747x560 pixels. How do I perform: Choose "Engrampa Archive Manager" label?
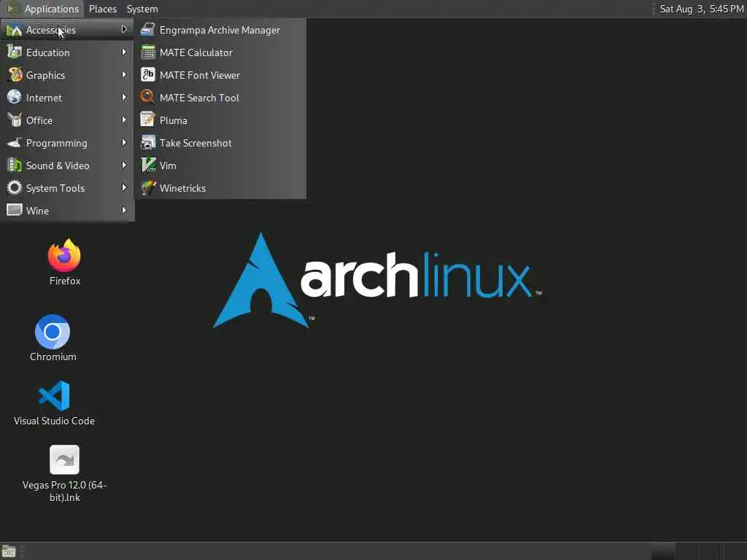[x=220, y=30]
